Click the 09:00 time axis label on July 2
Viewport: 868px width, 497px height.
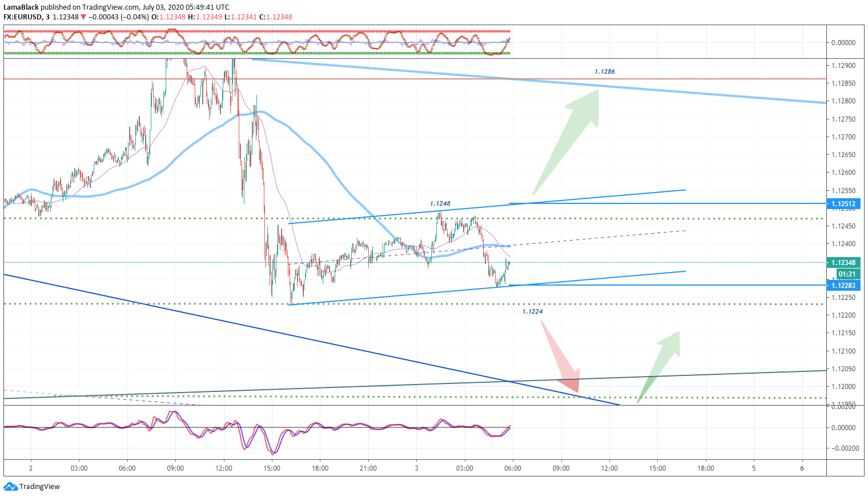point(175,468)
